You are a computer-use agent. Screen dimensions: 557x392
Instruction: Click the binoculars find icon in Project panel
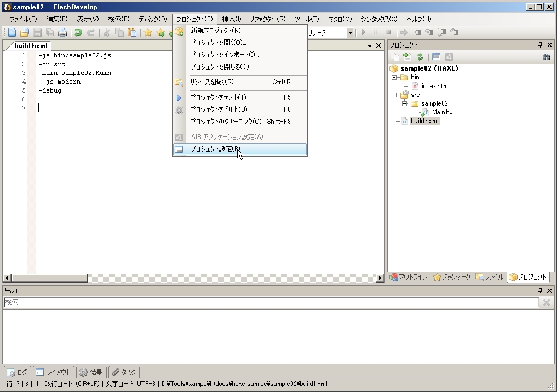(x=547, y=57)
